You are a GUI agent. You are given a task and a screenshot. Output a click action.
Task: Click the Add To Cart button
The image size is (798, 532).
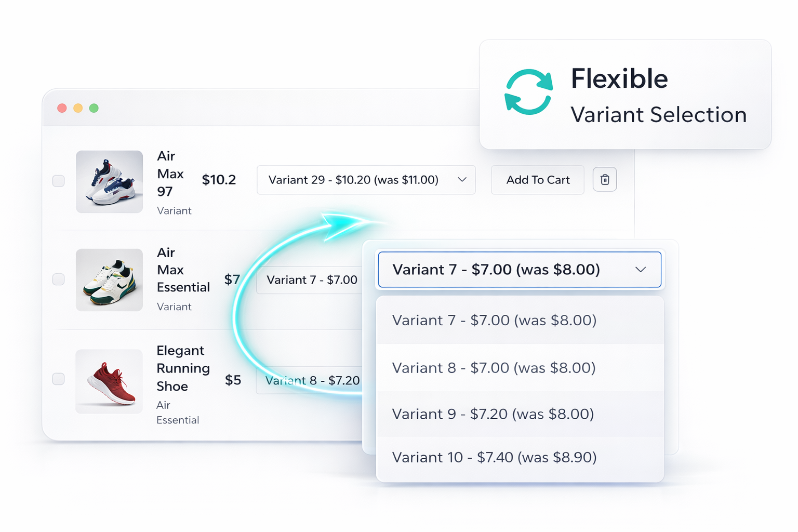point(537,179)
